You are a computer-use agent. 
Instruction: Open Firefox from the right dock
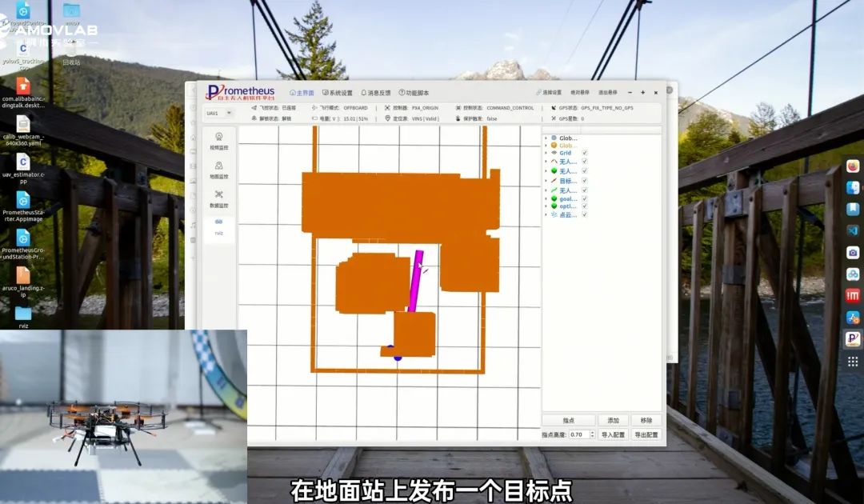(x=853, y=166)
